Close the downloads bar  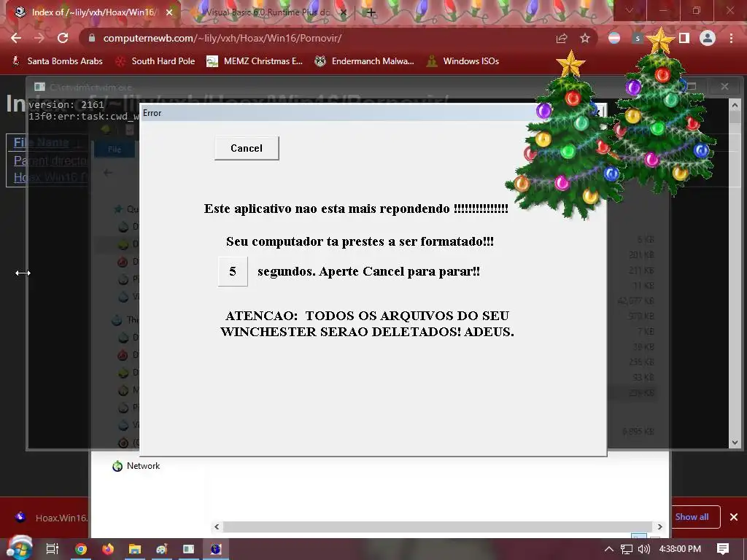pyautogui.click(x=734, y=517)
